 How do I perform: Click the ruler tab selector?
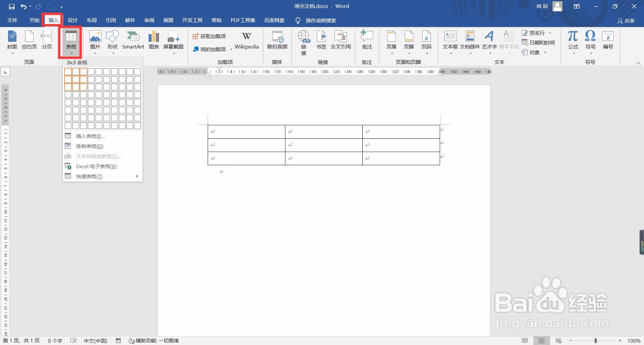click(x=5, y=72)
